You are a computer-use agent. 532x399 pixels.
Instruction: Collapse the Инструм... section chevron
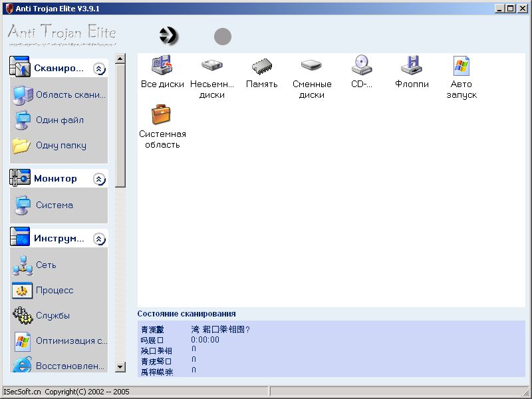click(x=99, y=239)
